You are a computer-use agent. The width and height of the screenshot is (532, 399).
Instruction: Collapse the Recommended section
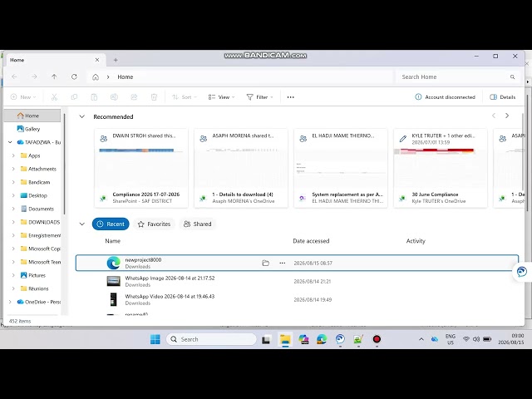[x=81, y=116]
